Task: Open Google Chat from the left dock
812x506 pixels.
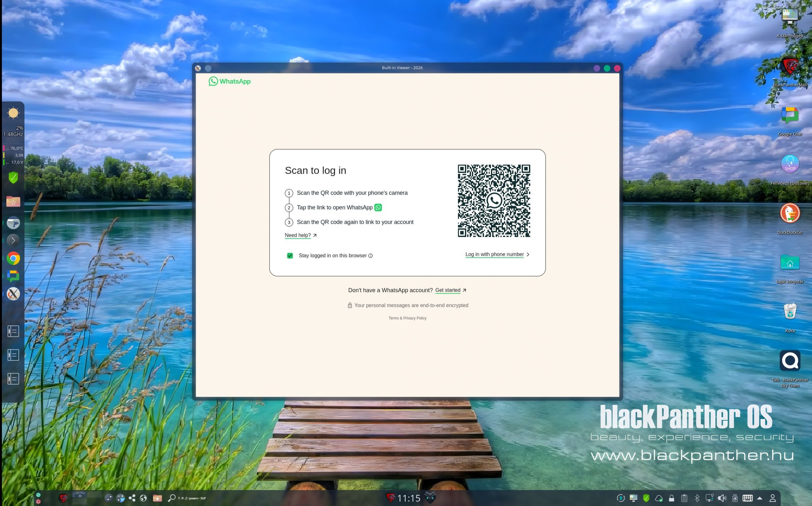Action: pyautogui.click(x=13, y=276)
